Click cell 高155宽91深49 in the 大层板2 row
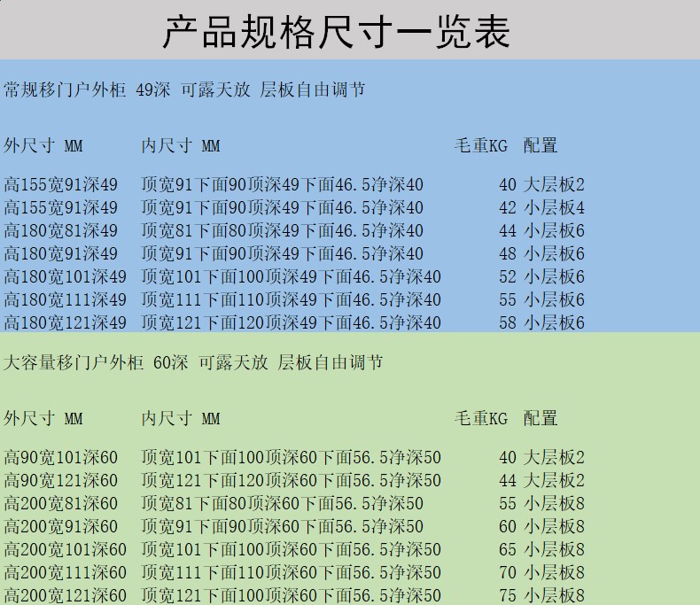Image resolution: width=700 pixels, height=605 pixels. coord(61,185)
